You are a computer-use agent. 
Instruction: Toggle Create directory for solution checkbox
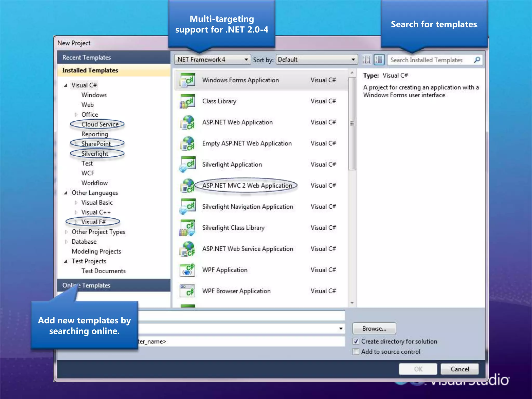356,341
